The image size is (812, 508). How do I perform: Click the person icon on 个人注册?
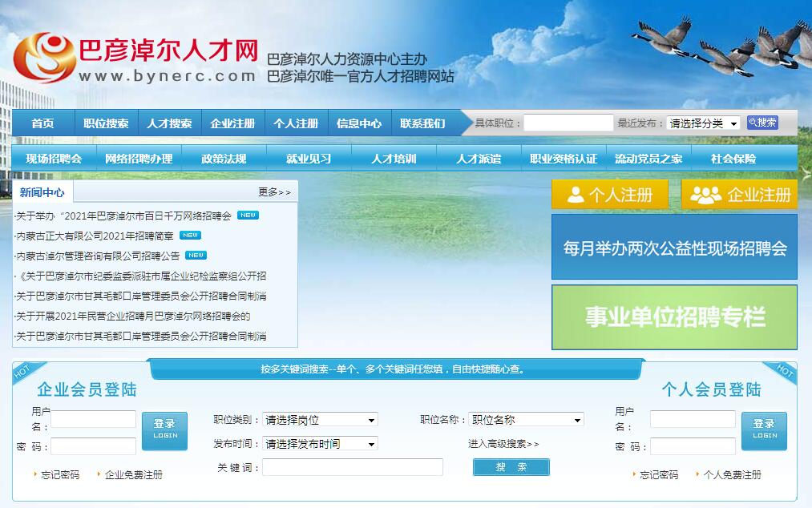tap(575, 195)
